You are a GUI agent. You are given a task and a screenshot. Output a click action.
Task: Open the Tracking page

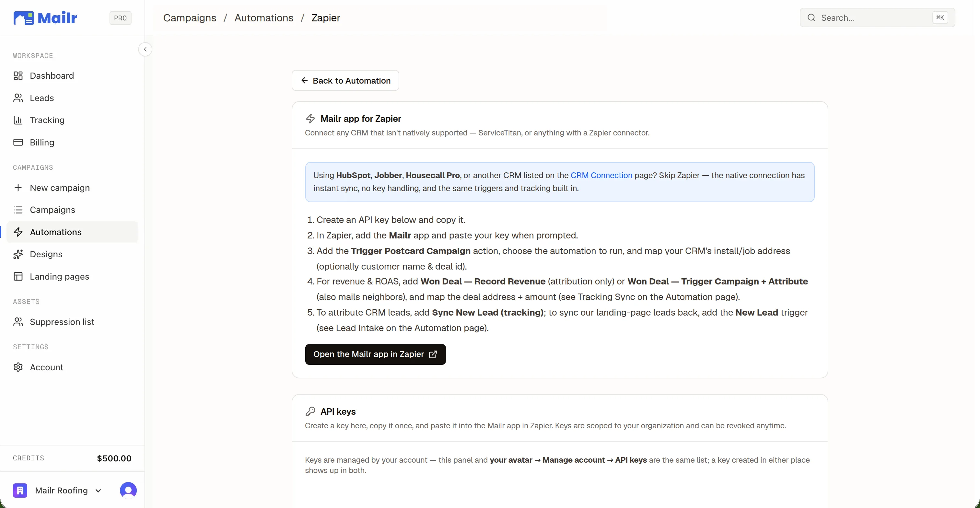point(72,120)
